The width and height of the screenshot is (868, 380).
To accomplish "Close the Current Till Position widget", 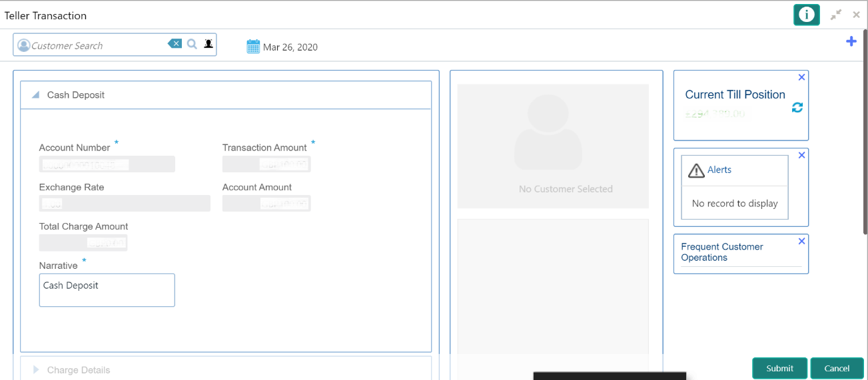I will tap(801, 77).
